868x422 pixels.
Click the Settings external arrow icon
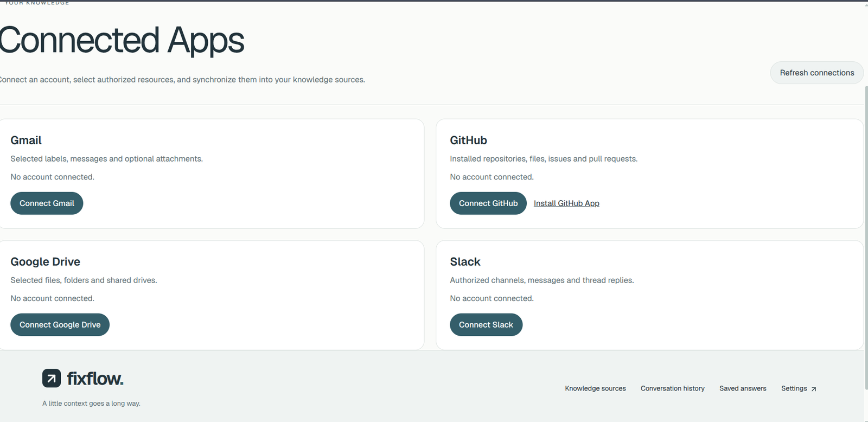coord(813,389)
